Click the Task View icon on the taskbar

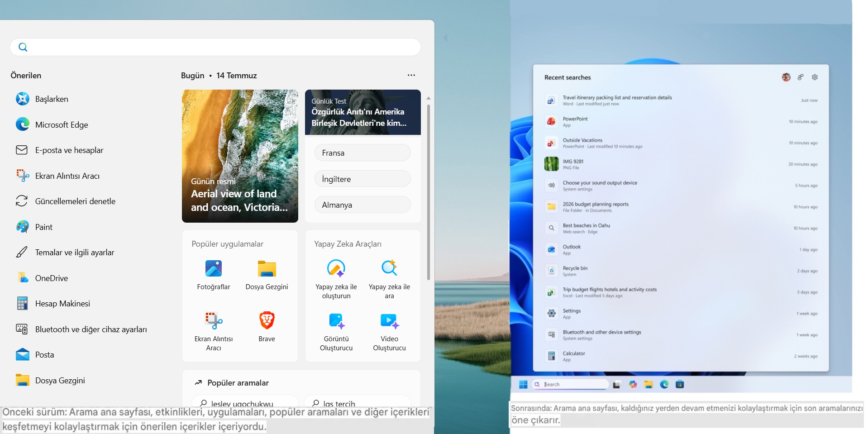click(x=616, y=385)
